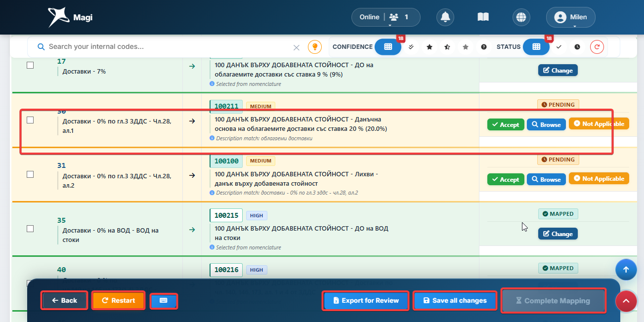644x322 pixels.
Task: Click row number 31
Action: click(61, 165)
